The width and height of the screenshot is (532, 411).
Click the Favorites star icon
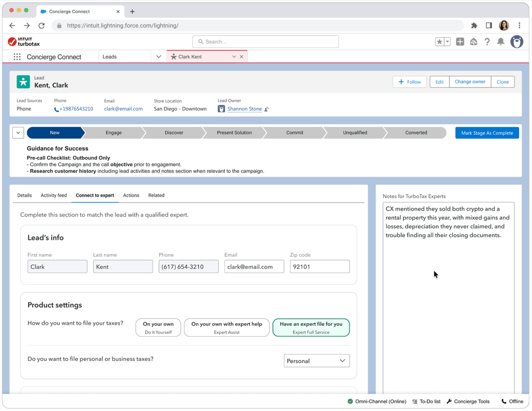tap(439, 41)
